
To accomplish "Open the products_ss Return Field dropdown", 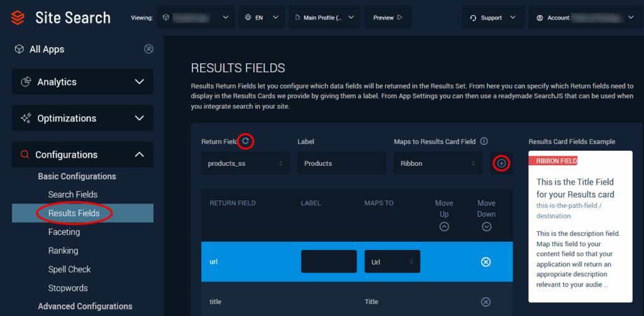I will coord(245,163).
